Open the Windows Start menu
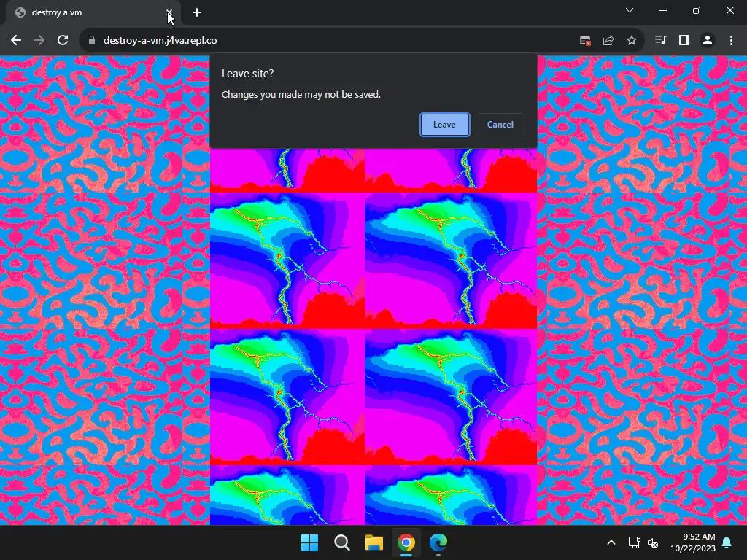Viewport: 747px width, 560px height. [x=309, y=542]
